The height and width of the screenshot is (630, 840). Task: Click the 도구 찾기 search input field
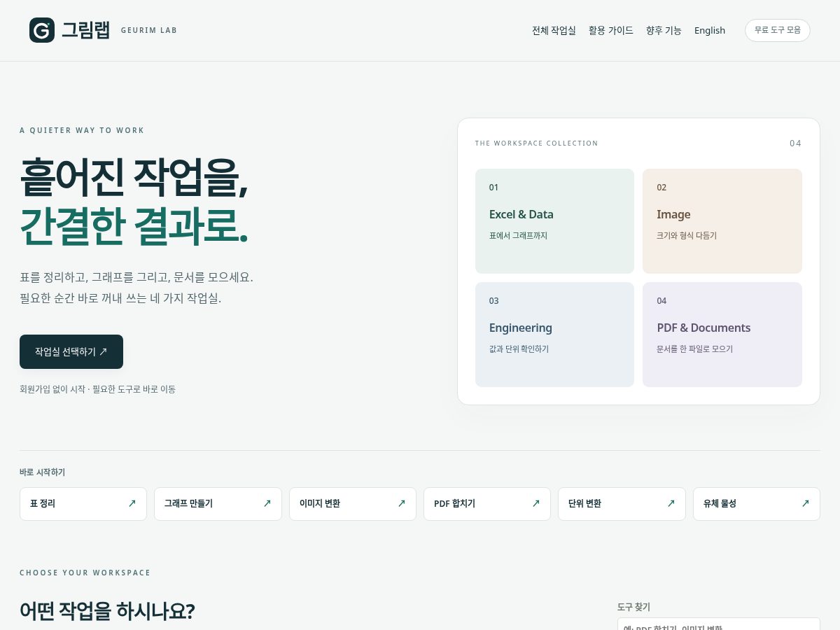[x=719, y=624]
